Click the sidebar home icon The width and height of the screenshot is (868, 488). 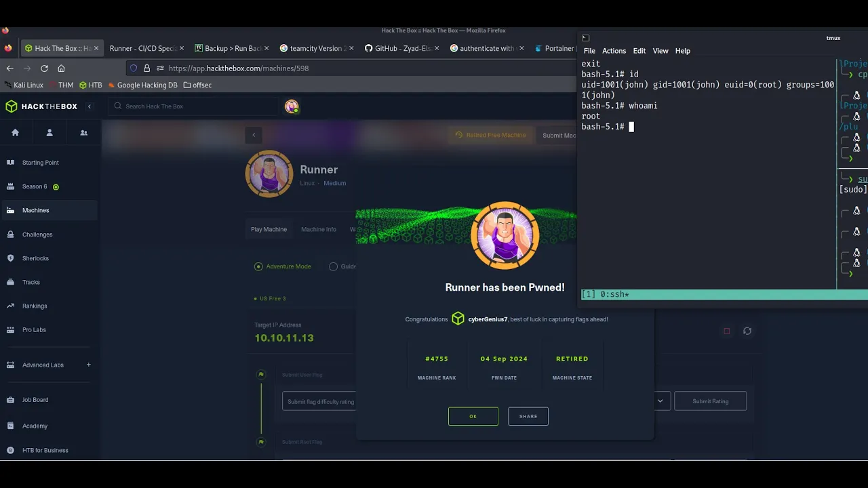click(16, 133)
